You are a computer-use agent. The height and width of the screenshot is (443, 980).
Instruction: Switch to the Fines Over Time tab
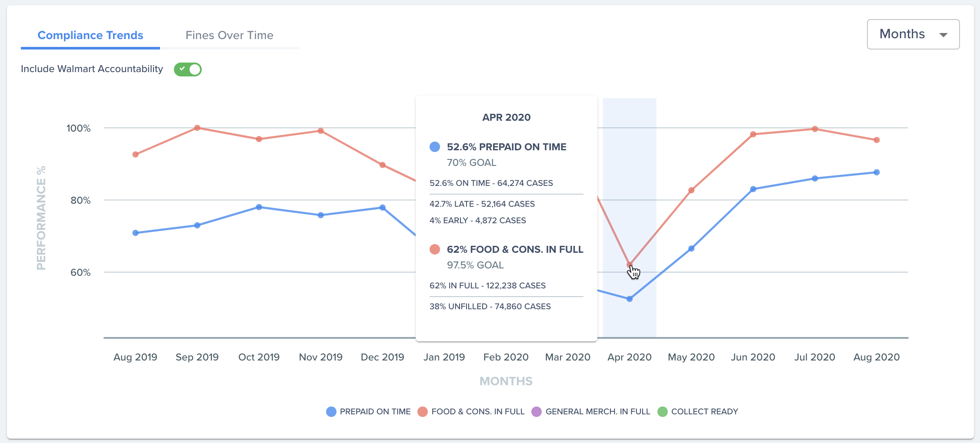[x=230, y=35]
